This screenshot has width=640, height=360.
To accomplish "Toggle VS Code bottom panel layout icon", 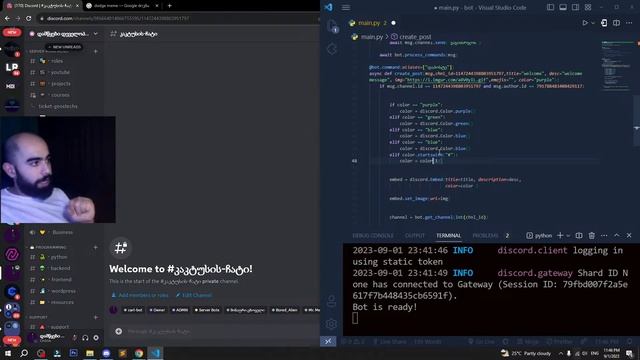I will 563,7.
